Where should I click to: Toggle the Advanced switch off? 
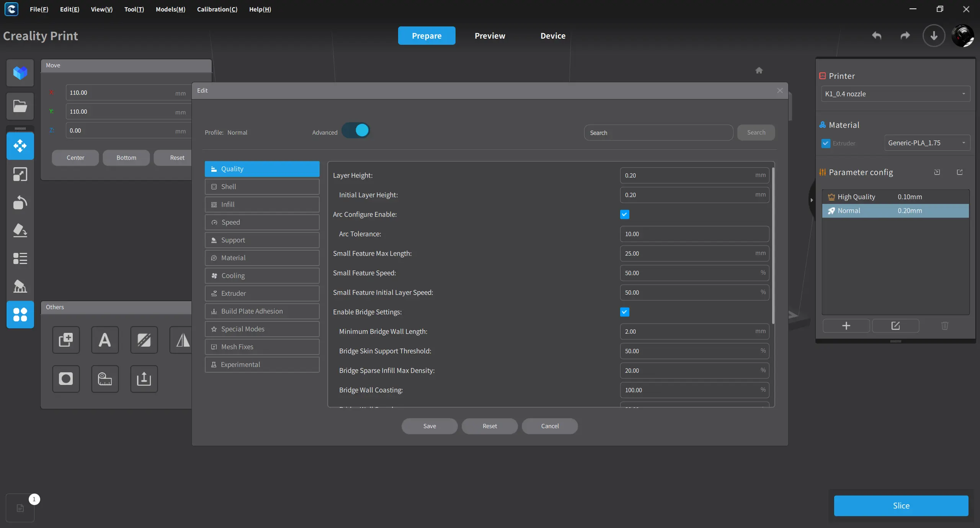356,130
